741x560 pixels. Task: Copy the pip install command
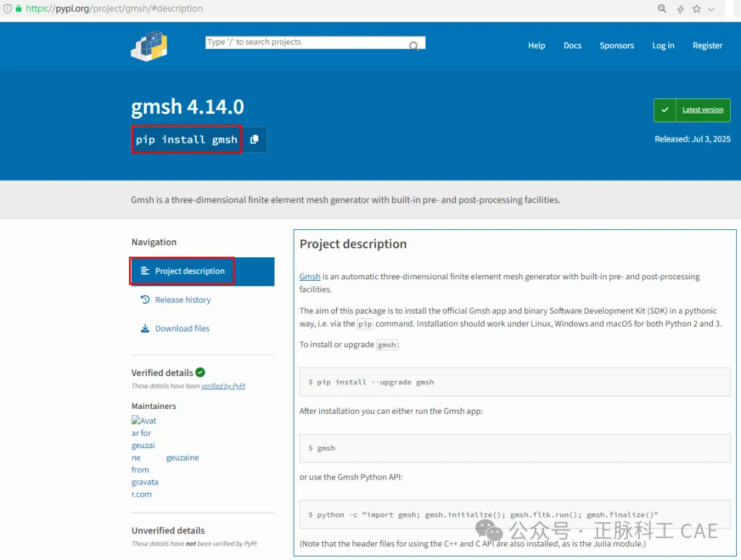coord(255,139)
